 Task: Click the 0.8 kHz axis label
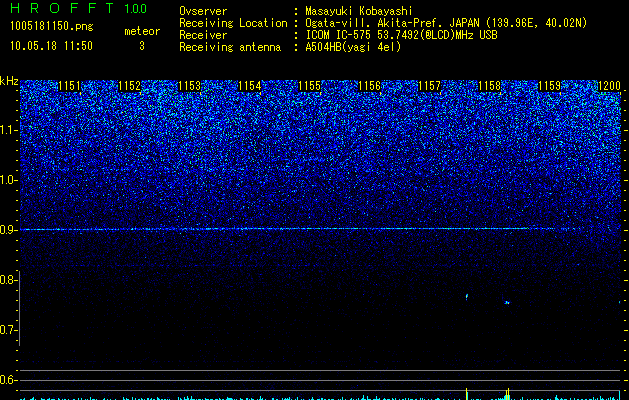point(8,280)
